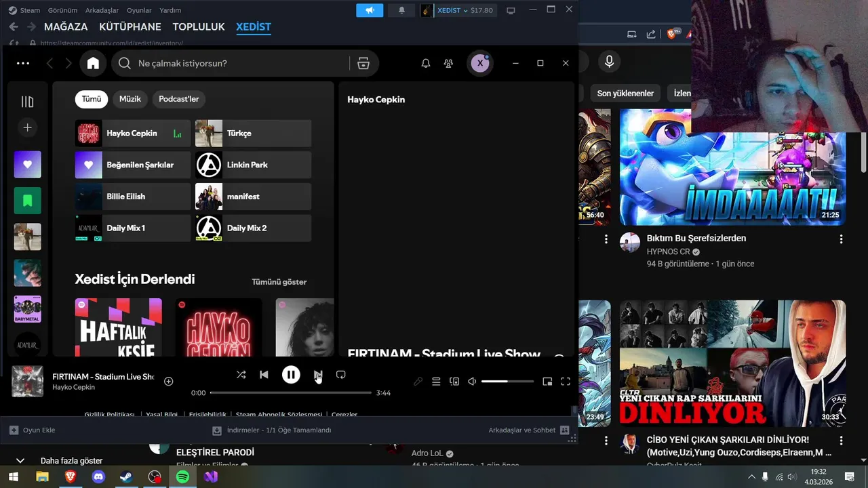Open Spotify profile avatar X
The width and height of the screenshot is (868, 488).
(480, 63)
